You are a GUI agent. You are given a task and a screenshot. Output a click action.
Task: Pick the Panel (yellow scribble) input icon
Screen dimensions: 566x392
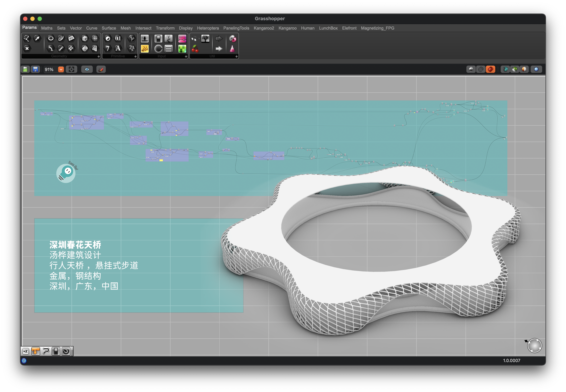click(145, 49)
